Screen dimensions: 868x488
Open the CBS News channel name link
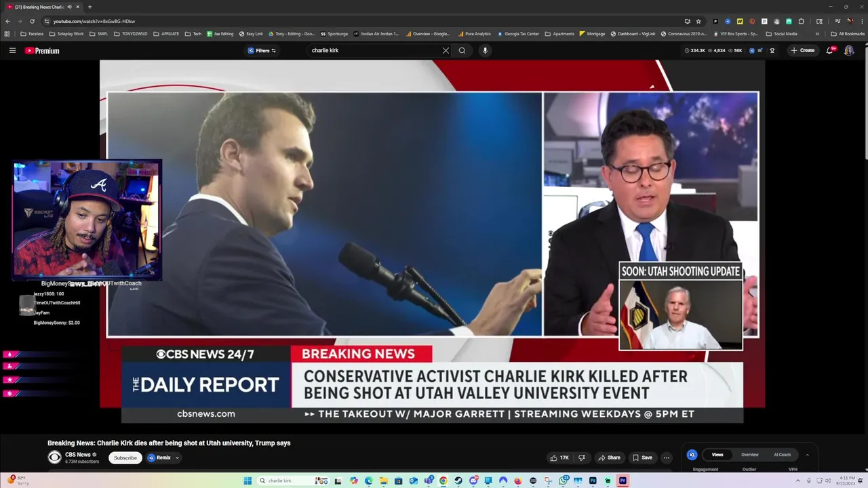(78, 455)
